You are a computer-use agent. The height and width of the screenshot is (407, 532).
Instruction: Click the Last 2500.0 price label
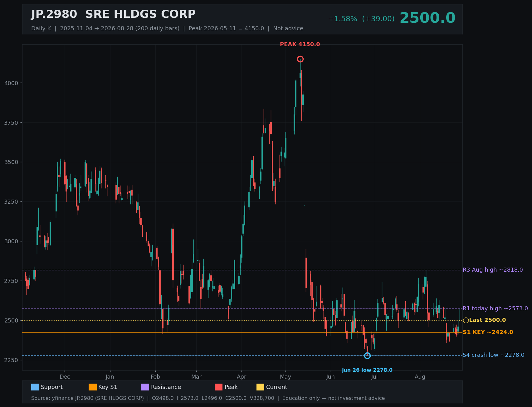pos(487,320)
